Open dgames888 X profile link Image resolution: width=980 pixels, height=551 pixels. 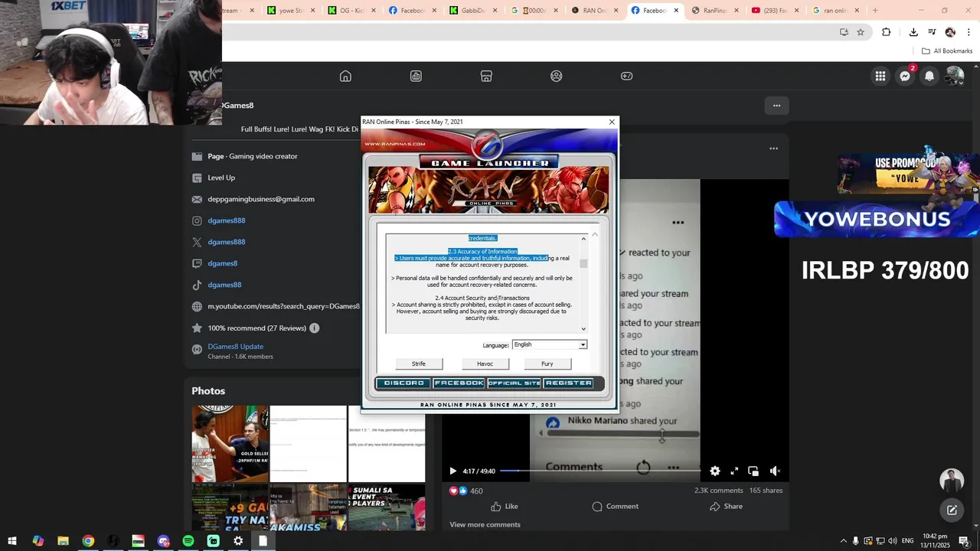click(227, 242)
